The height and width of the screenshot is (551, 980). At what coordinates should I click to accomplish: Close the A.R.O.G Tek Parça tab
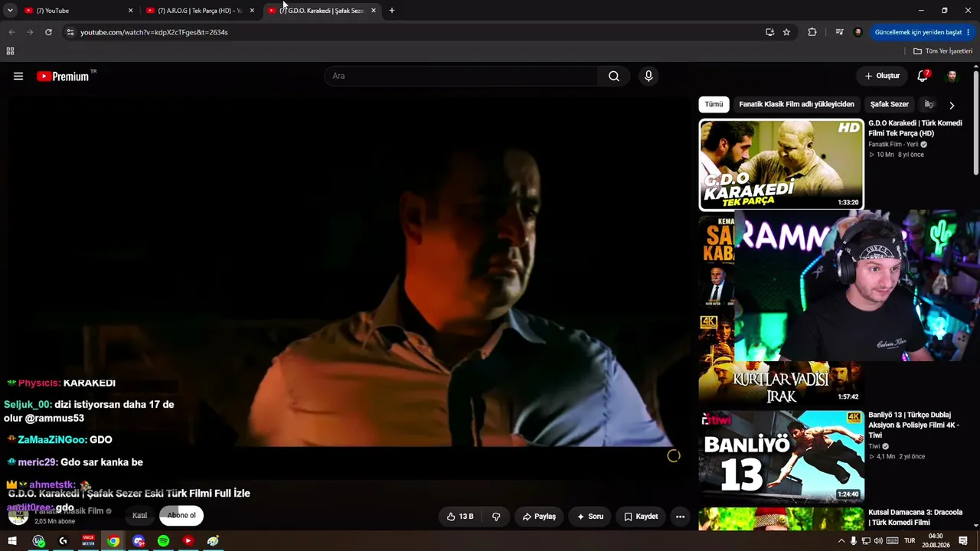252,11
